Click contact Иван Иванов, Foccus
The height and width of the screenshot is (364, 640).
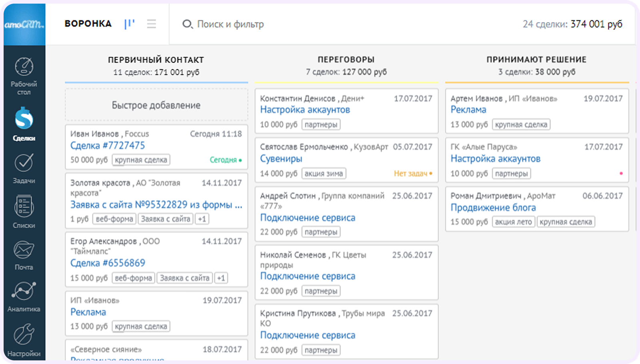110,134
